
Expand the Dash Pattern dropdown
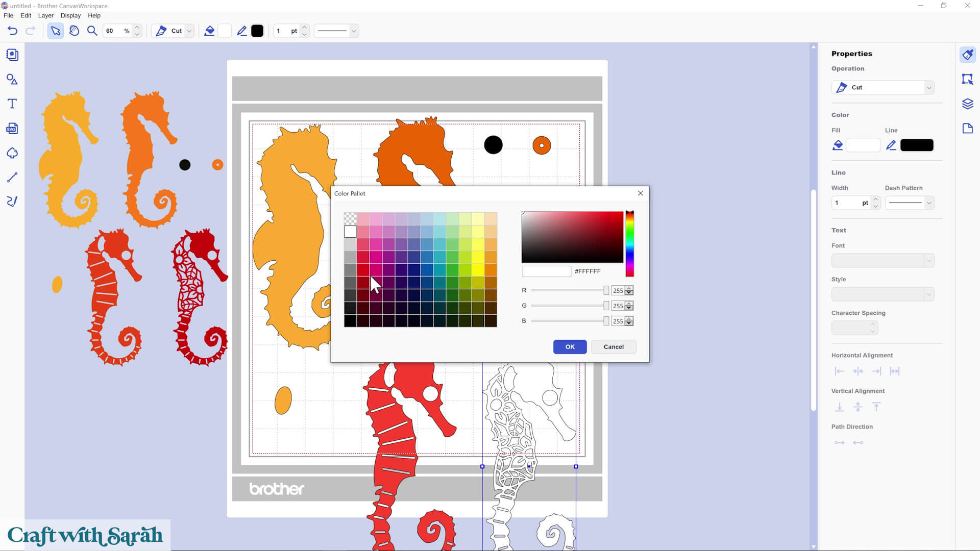(x=929, y=203)
